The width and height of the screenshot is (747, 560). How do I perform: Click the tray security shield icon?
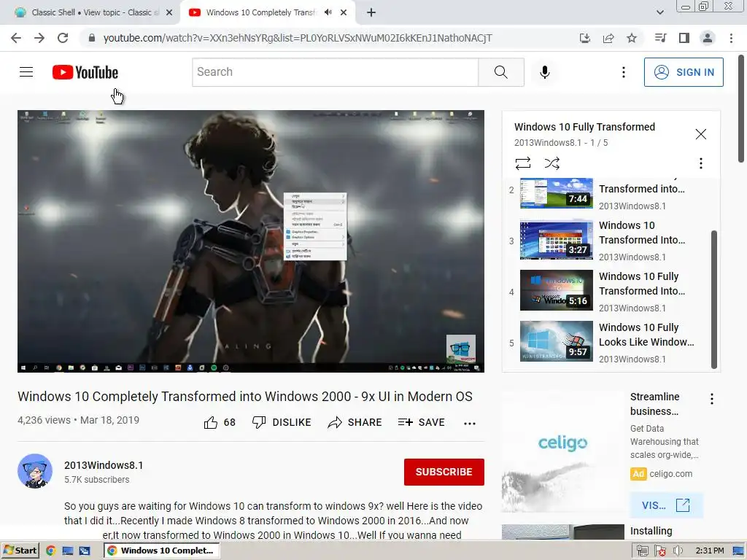pos(659,551)
